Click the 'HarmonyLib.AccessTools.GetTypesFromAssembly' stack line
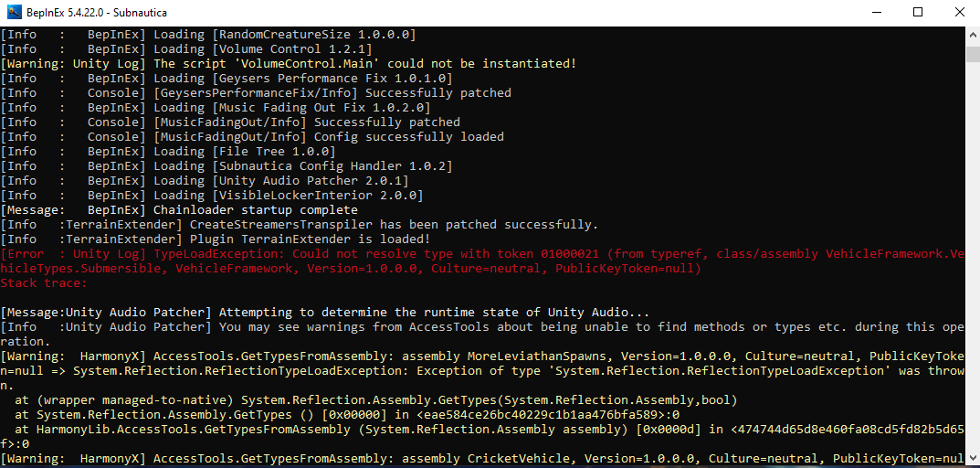 tap(482, 436)
